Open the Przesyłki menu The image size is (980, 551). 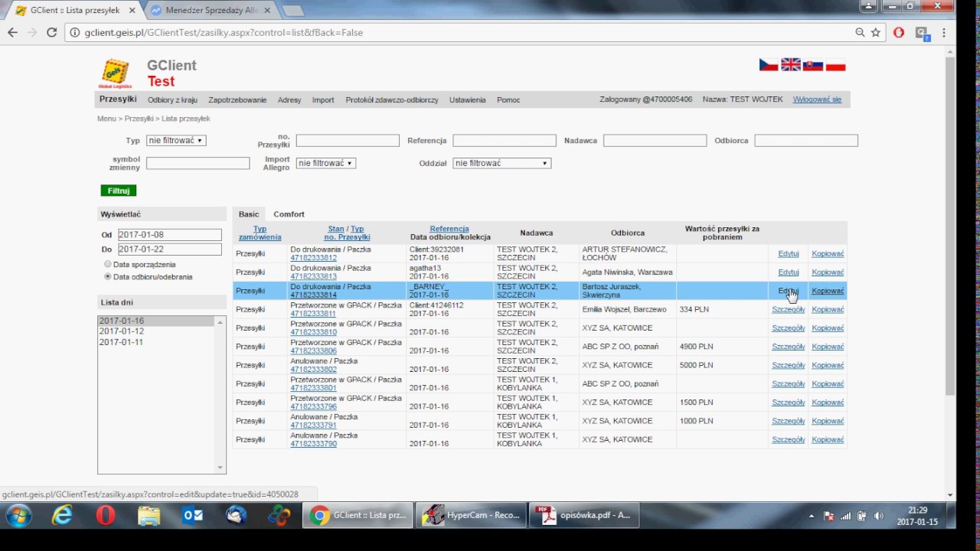tap(118, 99)
